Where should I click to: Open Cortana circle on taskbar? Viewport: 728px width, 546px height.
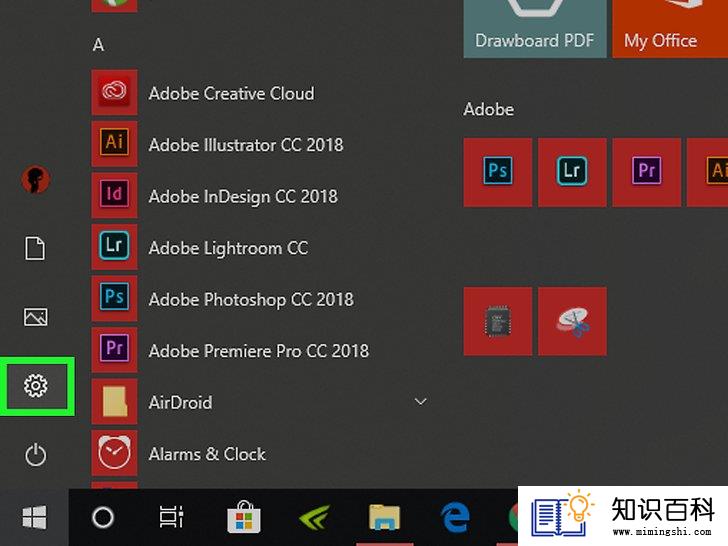[103, 517]
